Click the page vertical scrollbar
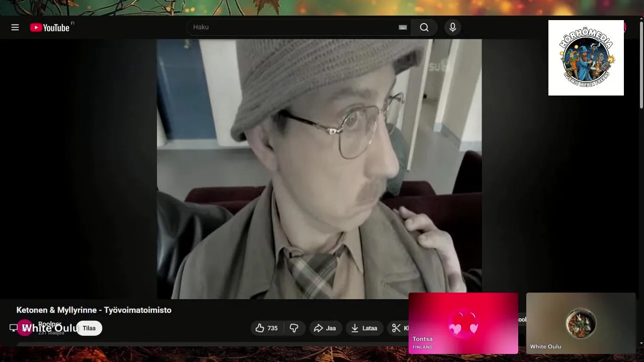Image resolution: width=644 pixels, height=362 pixels. tap(641, 65)
